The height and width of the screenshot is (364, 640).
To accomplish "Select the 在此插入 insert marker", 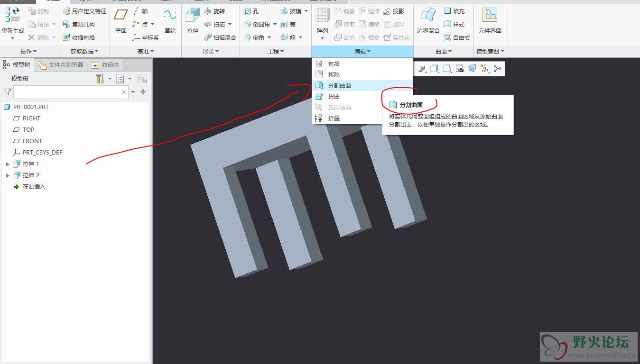I will pyautogui.click(x=29, y=187).
